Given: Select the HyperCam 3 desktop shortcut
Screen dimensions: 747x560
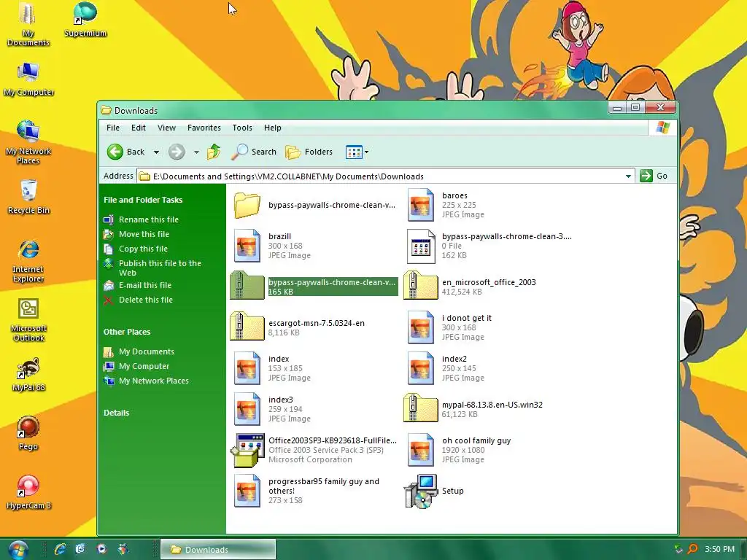Looking at the screenshot, I should (28, 492).
